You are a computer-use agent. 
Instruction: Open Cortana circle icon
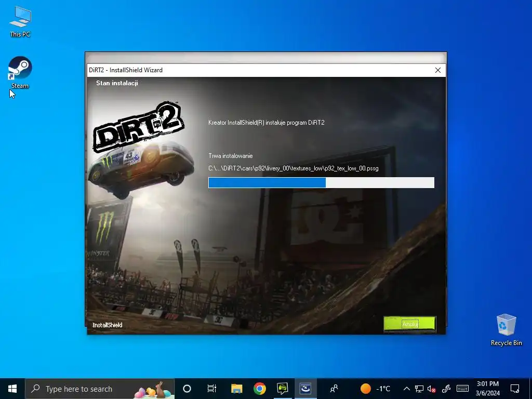point(187,389)
